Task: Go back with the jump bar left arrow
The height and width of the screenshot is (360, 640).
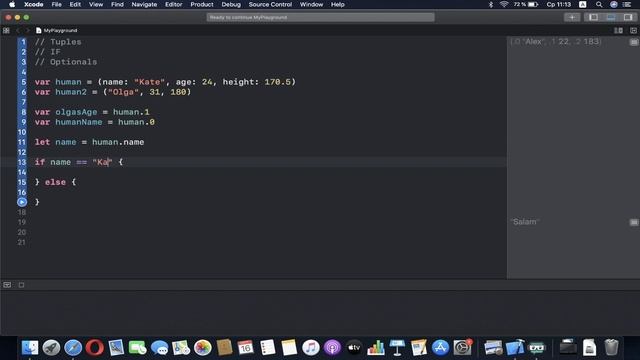Action: (x=18, y=30)
